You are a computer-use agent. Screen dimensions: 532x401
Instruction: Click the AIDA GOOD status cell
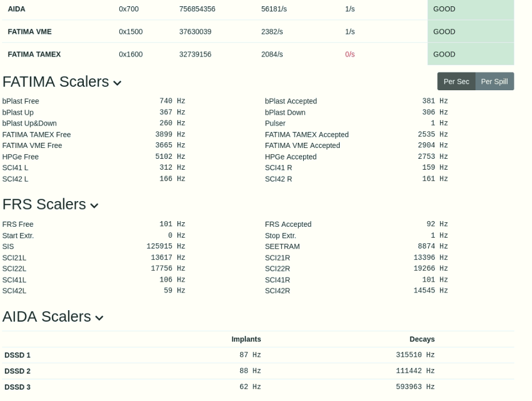[470, 9]
